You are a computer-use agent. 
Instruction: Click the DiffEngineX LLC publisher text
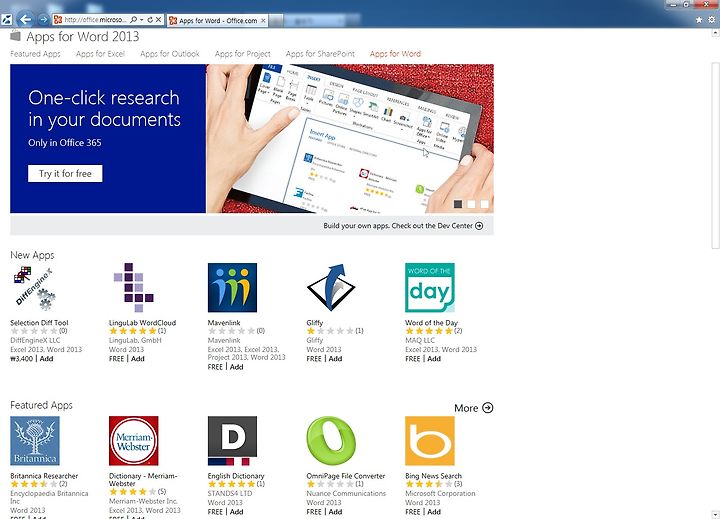tap(35, 340)
